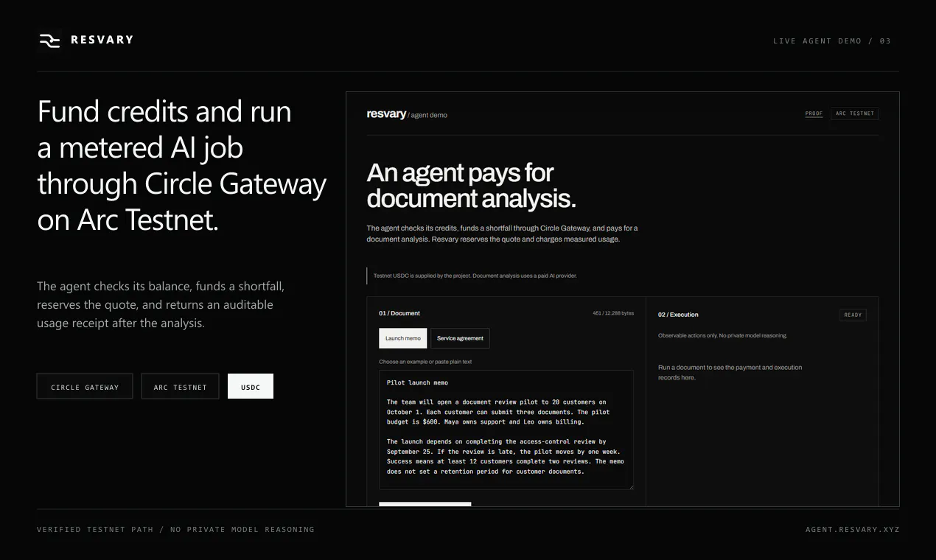Click the "Run a document to see the payment" placeholder
The image size is (936, 560).
[730, 372]
